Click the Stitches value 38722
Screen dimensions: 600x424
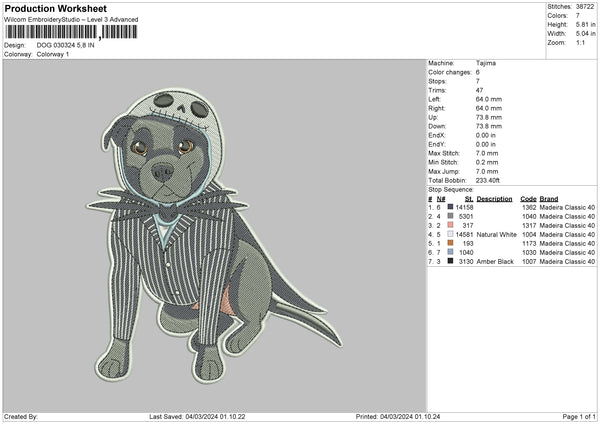pyautogui.click(x=585, y=7)
